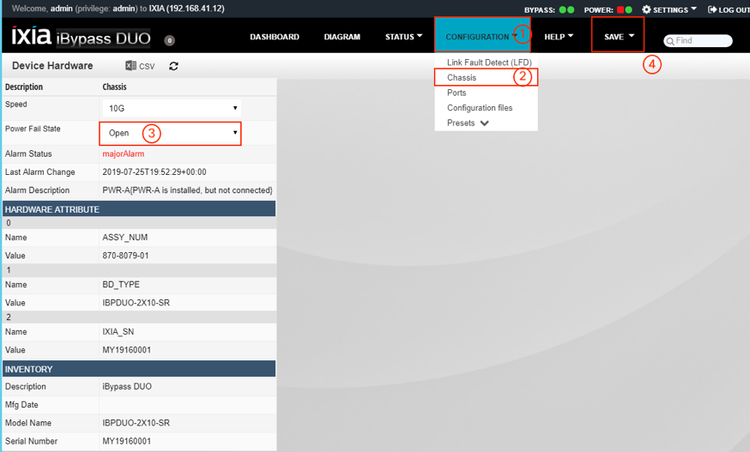Click the Log Out icon
This screenshot has width=750, height=452.
point(712,10)
